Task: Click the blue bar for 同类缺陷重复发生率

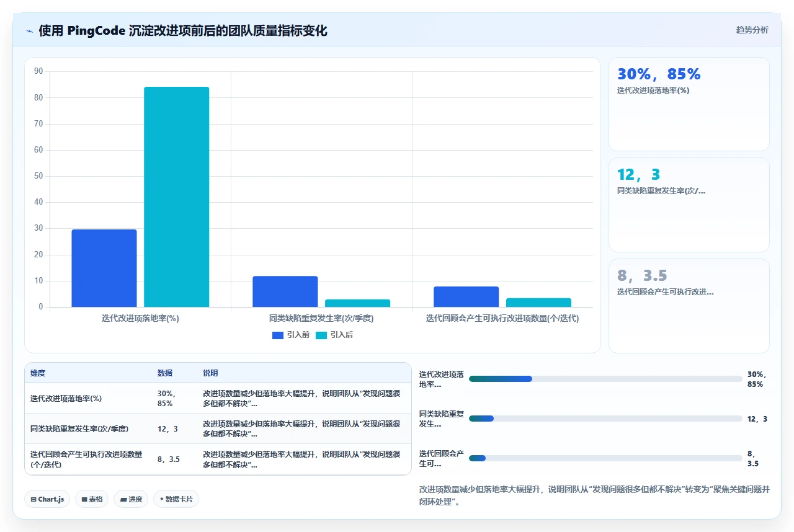Action: [x=285, y=291]
